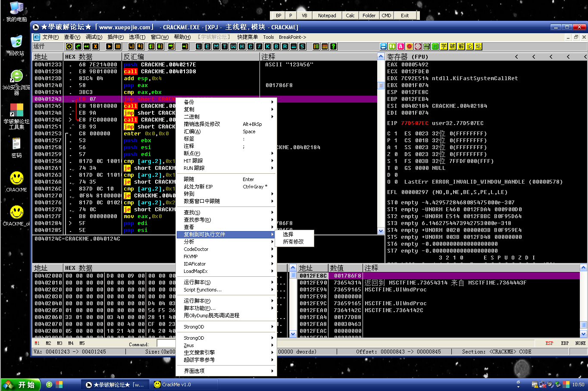Open Source window via S icon
The height and width of the screenshot is (391, 588).
coord(302,46)
